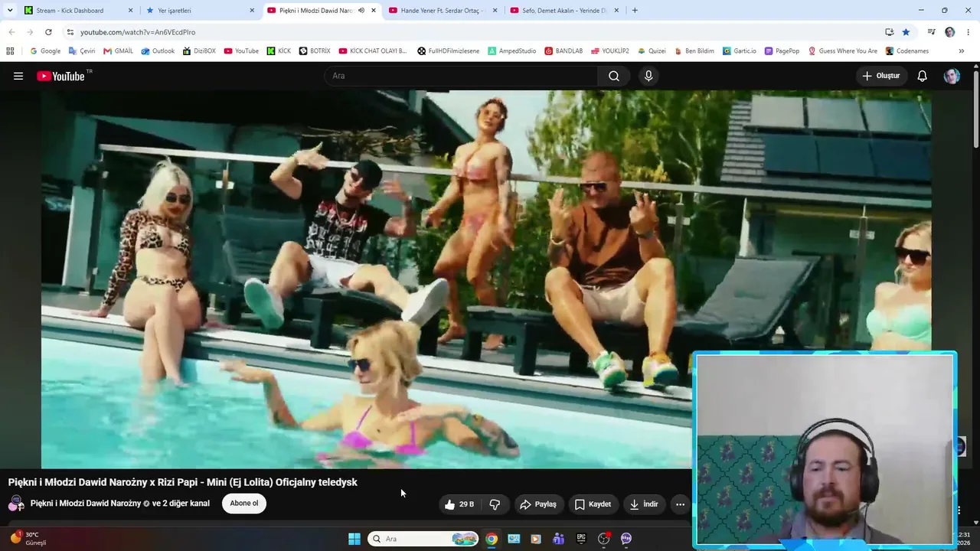Close the Hande Yener tab

coord(495,11)
